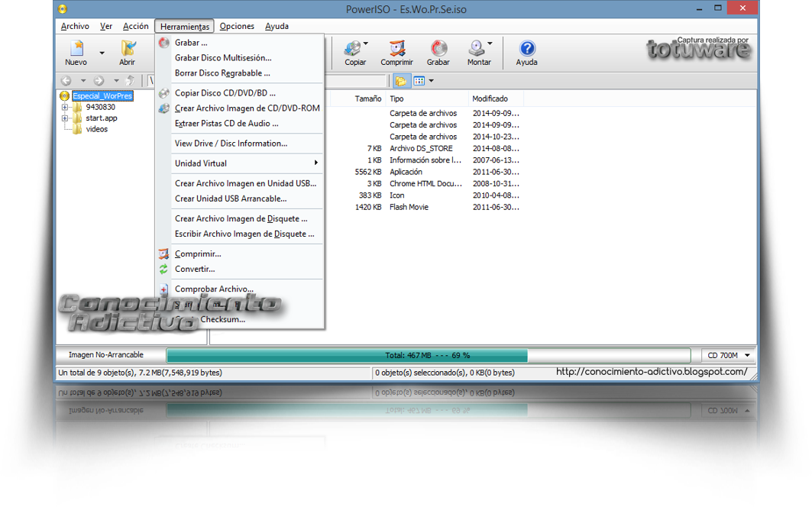Screen dimensions: 812x507
Task: Open the Acción menu
Action: point(136,26)
